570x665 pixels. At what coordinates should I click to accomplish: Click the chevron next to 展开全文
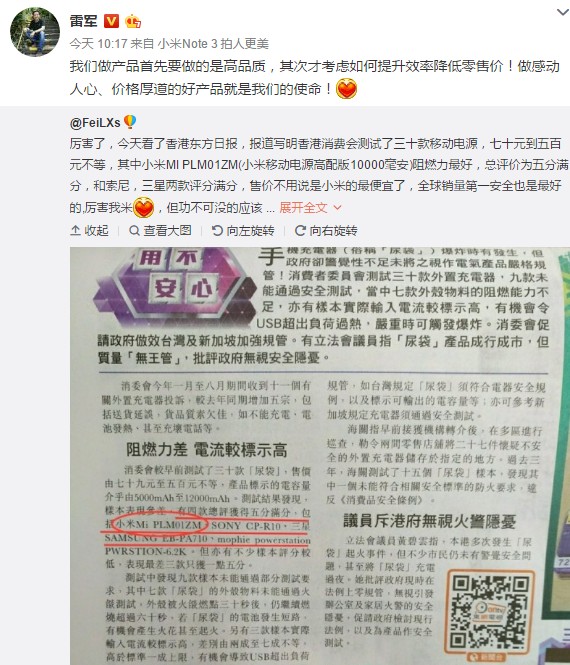[x=337, y=208]
